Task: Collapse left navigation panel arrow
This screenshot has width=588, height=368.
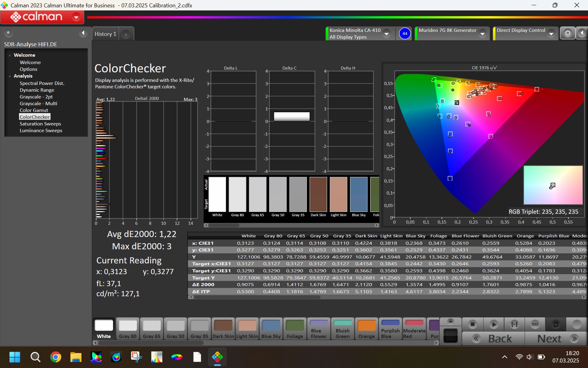Action: pyautogui.click(x=83, y=33)
